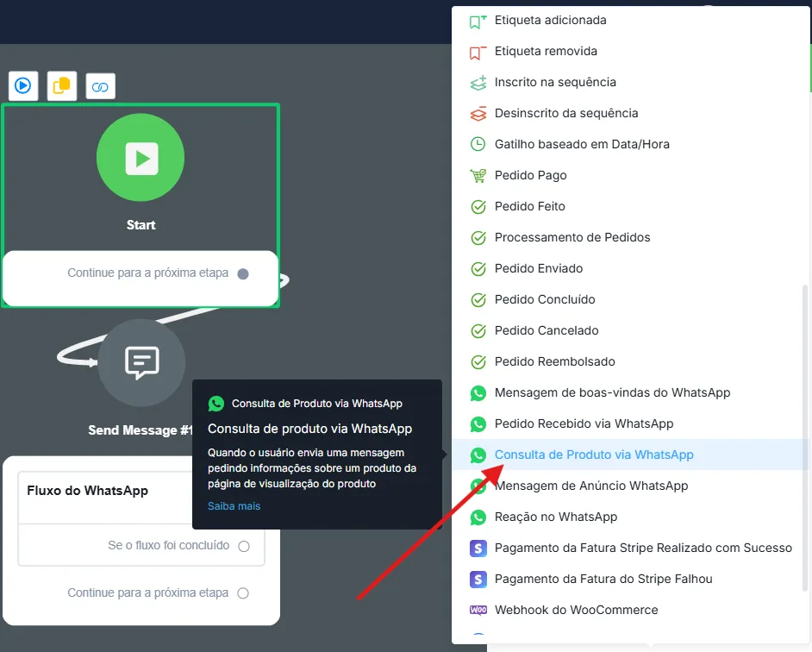The width and height of the screenshot is (812, 652).
Task: Click the Send Message #1 label
Action: pos(141,430)
